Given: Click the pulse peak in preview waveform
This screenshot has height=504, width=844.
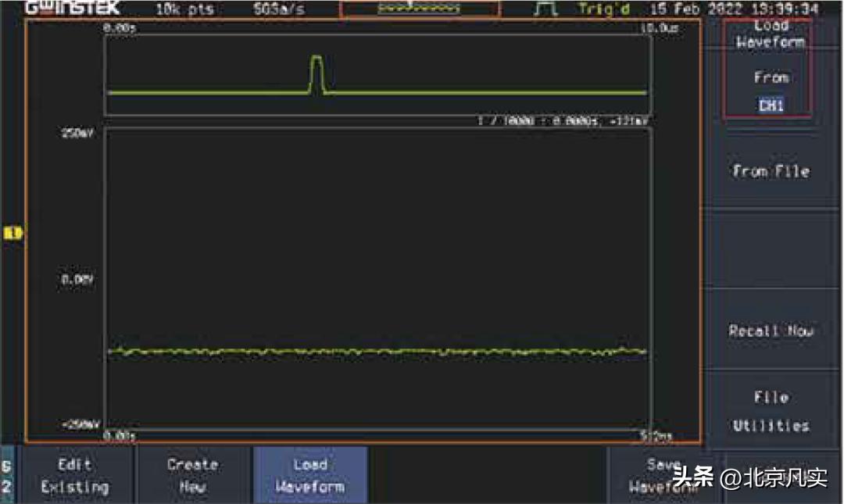Looking at the screenshot, I should pyautogui.click(x=316, y=59).
